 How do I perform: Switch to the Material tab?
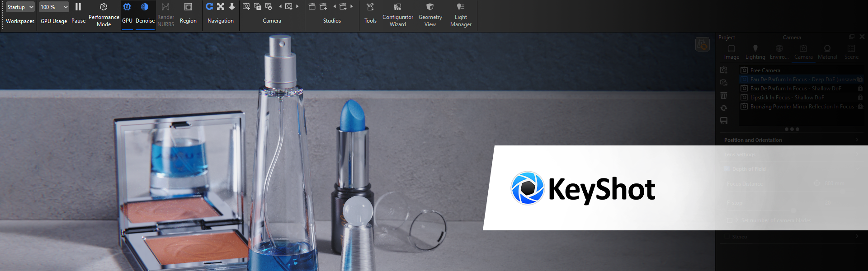click(x=827, y=51)
